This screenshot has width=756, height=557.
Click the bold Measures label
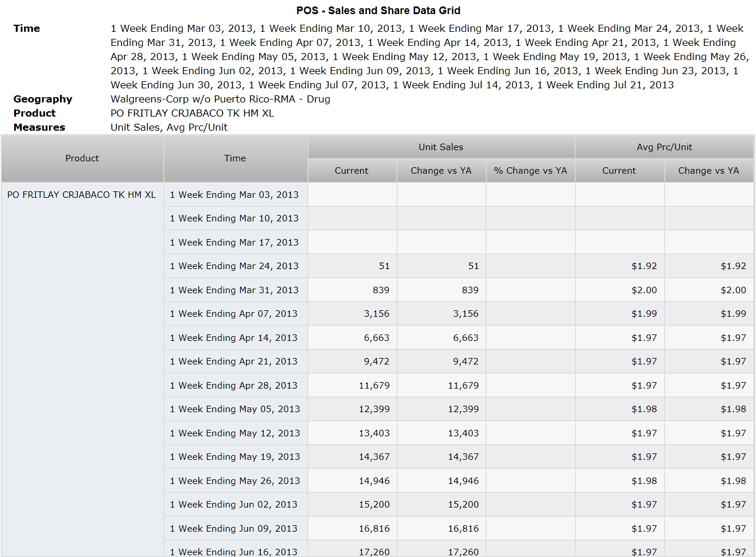[39, 127]
